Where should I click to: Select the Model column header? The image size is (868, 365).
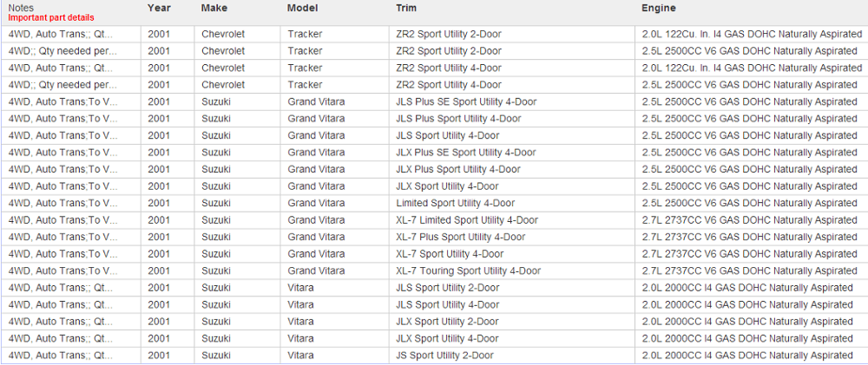[302, 8]
